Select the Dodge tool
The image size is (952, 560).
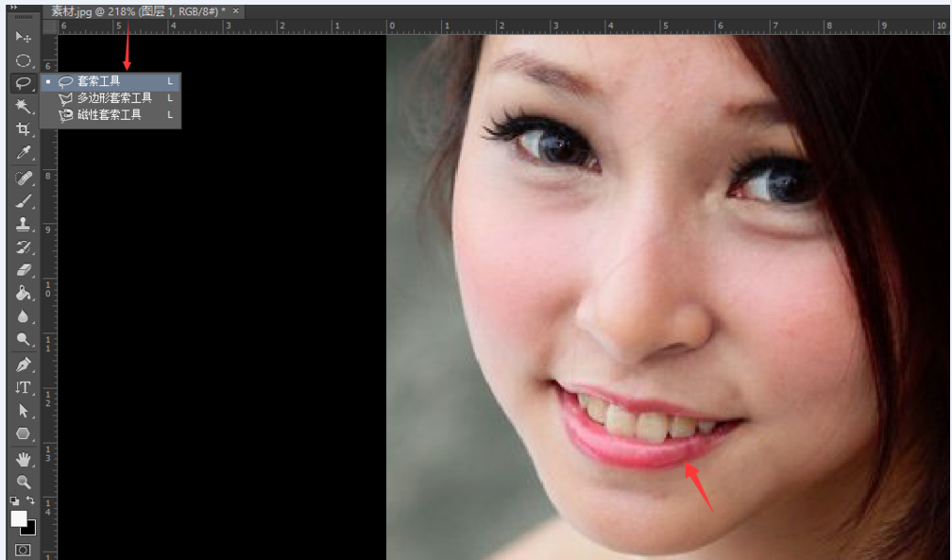click(x=23, y=340)
